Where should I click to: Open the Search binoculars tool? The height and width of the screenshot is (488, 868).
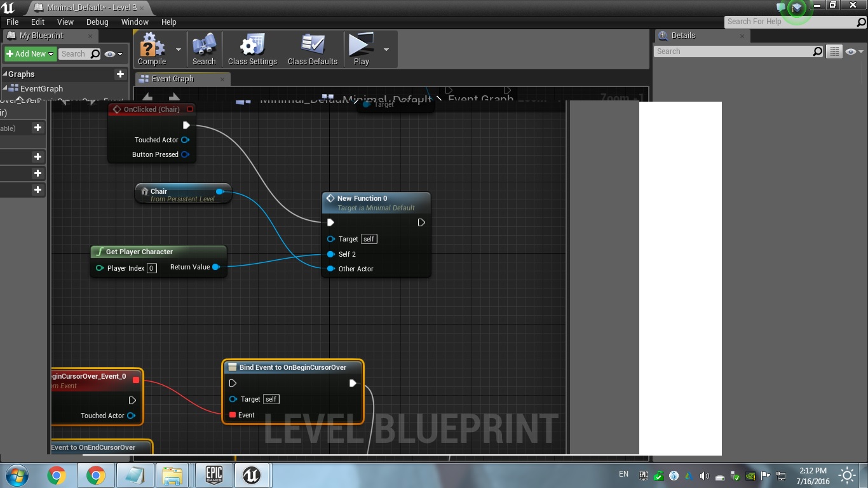204,50
